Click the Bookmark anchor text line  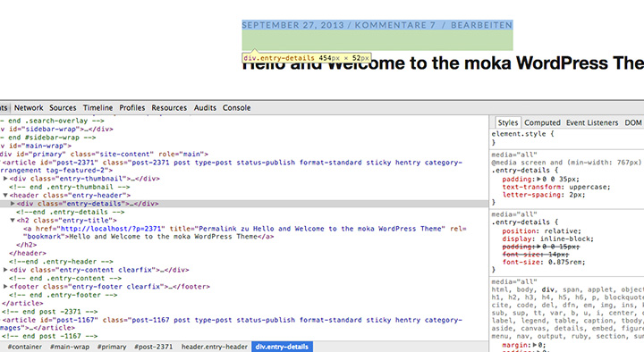(148, 237)
